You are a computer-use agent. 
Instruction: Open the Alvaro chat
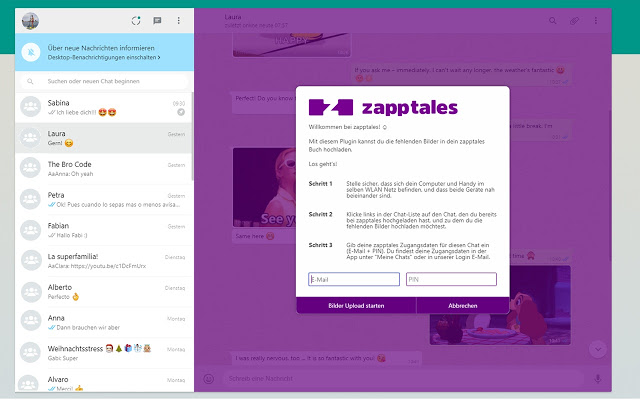(x=104, y=380)
